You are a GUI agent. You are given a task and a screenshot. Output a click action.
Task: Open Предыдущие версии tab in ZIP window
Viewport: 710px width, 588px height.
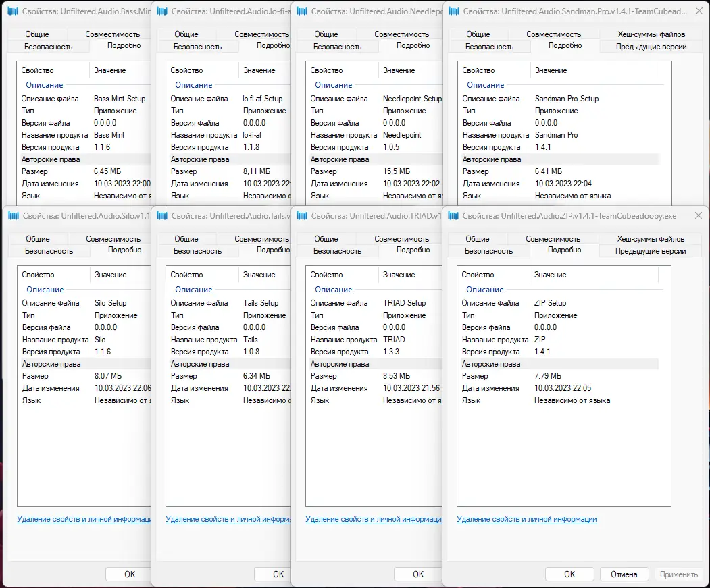651,251
